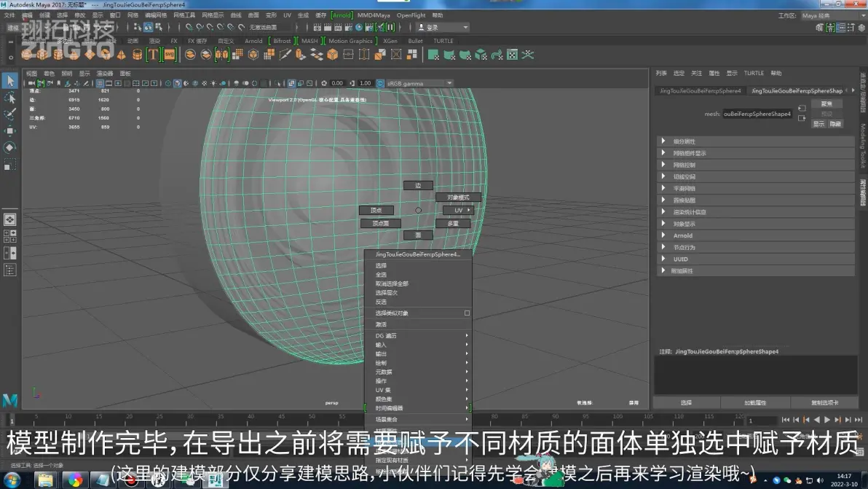Create polygon Type text from shelf
This screenshot has width=868, height=489.
(x=152, y=54)
